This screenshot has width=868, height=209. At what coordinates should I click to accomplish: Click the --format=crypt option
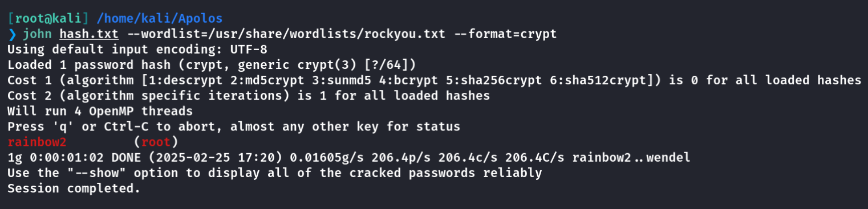506,34
